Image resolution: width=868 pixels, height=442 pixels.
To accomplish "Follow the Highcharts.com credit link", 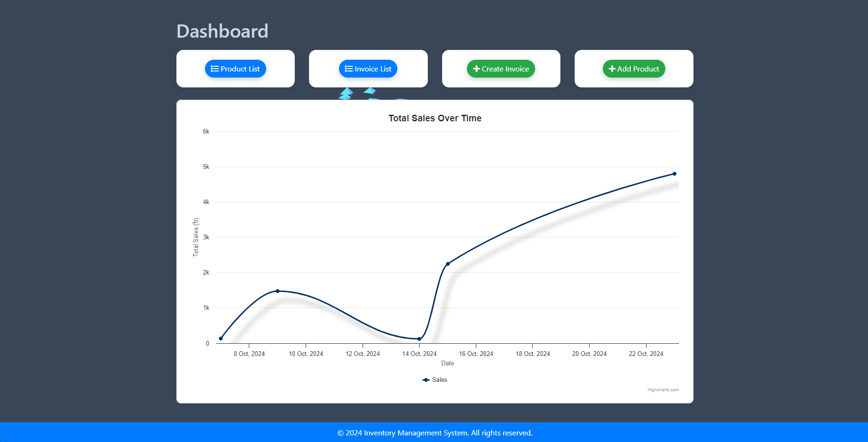I will 663,390.
